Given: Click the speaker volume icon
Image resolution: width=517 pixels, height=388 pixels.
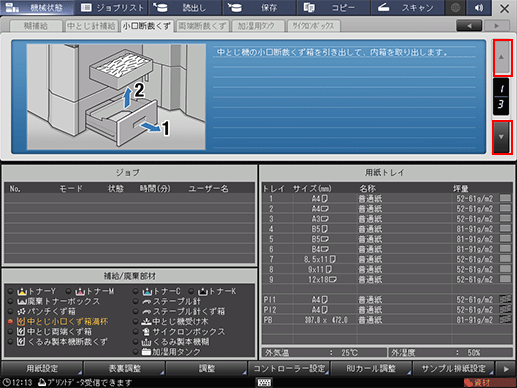Looking at the screenshot, I should point(479,8).
